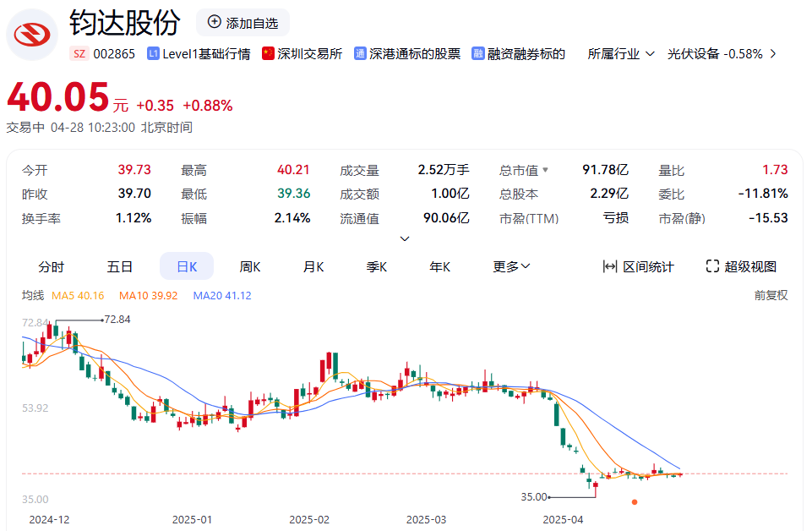Click the 35.00 low price callout on the chart
The height and width of the screenshot is (531, 812).
(x=534, y=497)
